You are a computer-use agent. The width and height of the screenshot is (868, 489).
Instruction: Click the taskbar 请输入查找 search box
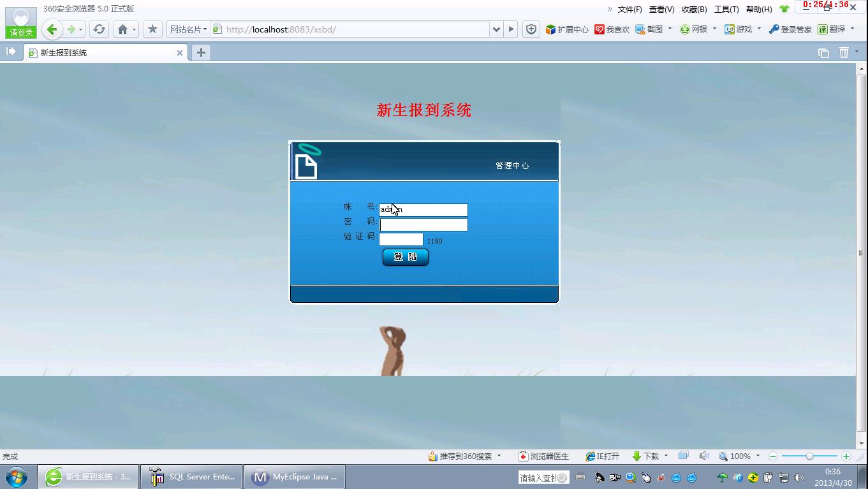543,478
